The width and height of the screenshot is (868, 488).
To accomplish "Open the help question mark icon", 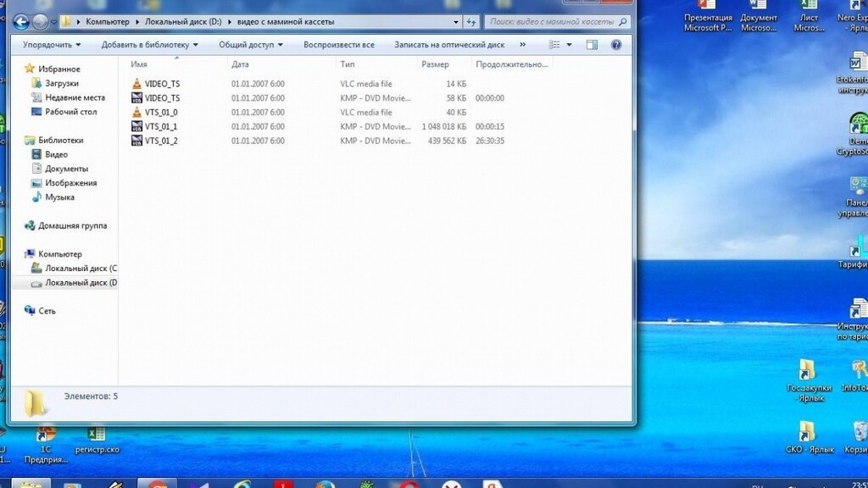I will pos(616,45).
